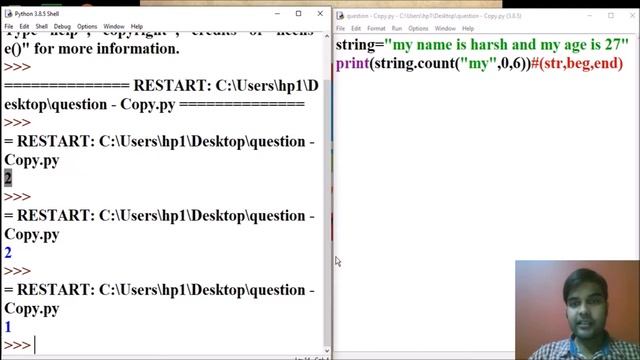Click the non-highlighted blue output 2
The image size is (640, 360).
tap(8, 253)
